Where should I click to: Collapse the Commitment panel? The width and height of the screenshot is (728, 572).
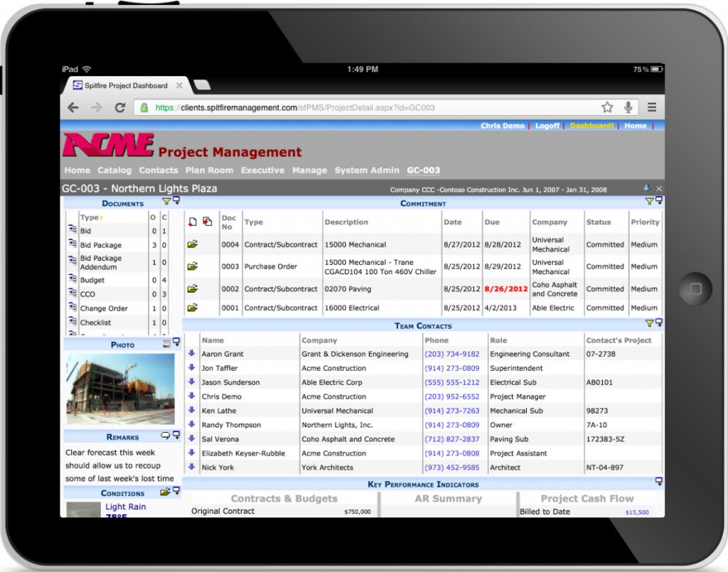tap(659, 201)
